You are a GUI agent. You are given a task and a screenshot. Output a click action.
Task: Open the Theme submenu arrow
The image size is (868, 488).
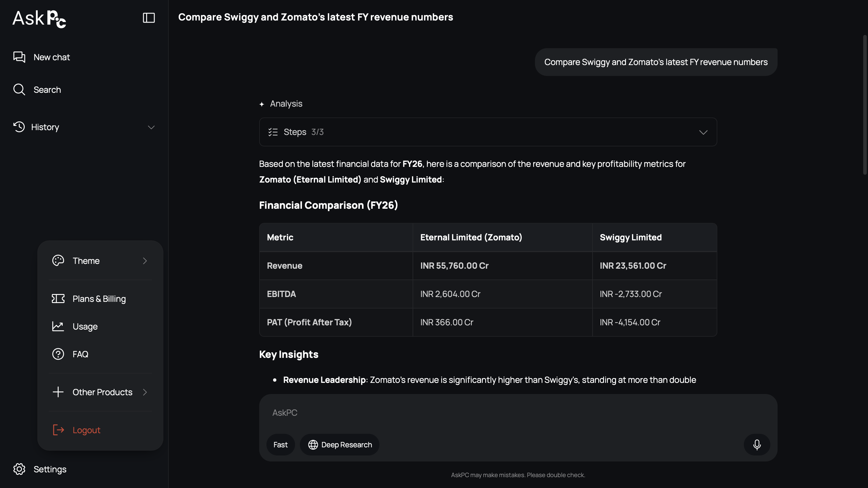coord(145,261)
